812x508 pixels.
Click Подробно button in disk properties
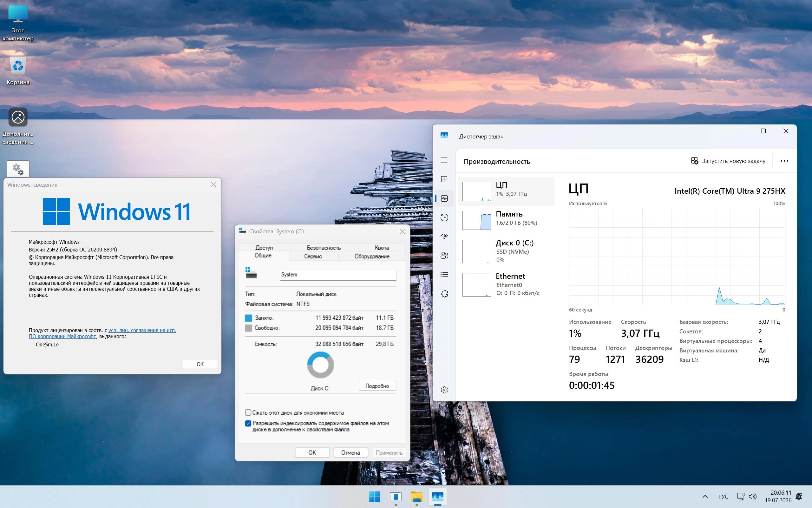(x=377, y=386)
